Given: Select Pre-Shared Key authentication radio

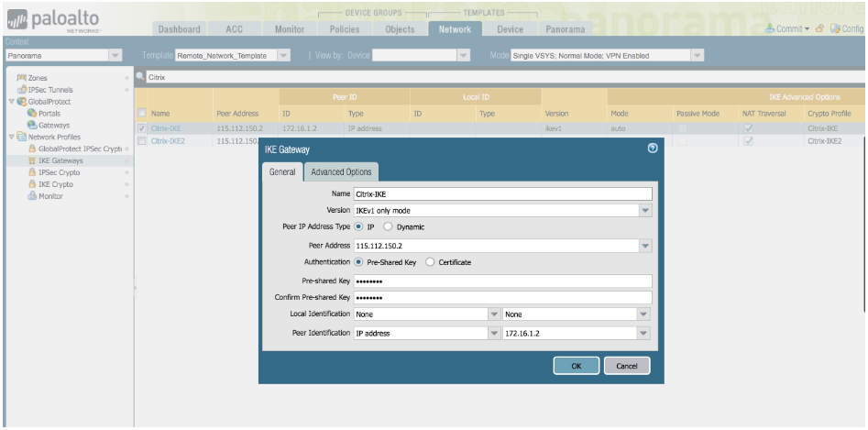Looking at the screenshot, I should tap(358, 262).
